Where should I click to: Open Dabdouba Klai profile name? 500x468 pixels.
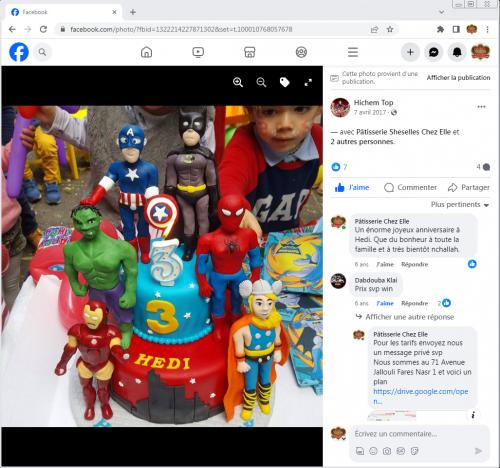[x=376, y=280]
